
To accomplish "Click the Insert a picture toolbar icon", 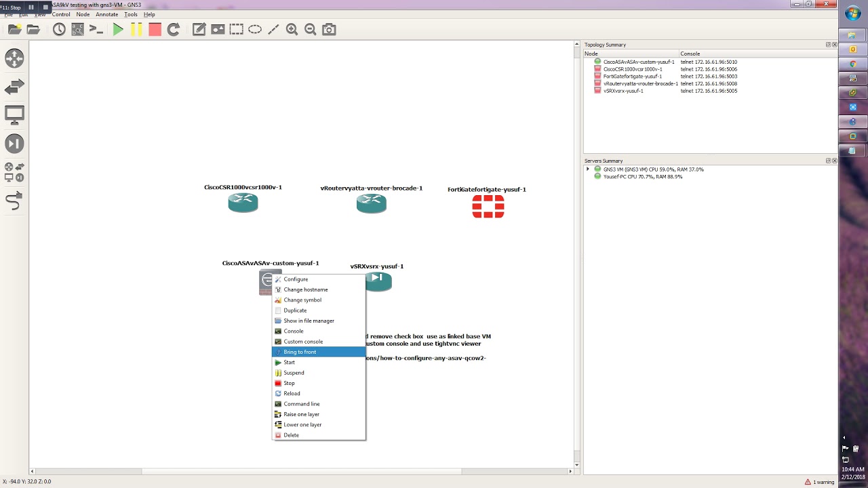I will click(x=218, y=29).
